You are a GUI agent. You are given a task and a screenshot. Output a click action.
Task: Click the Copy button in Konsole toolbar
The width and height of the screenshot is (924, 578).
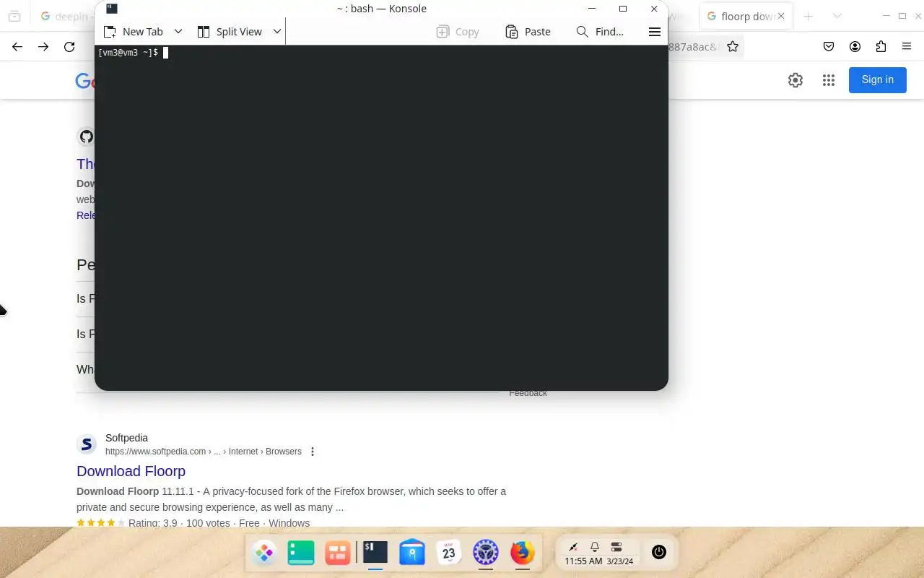coord(458,32)
